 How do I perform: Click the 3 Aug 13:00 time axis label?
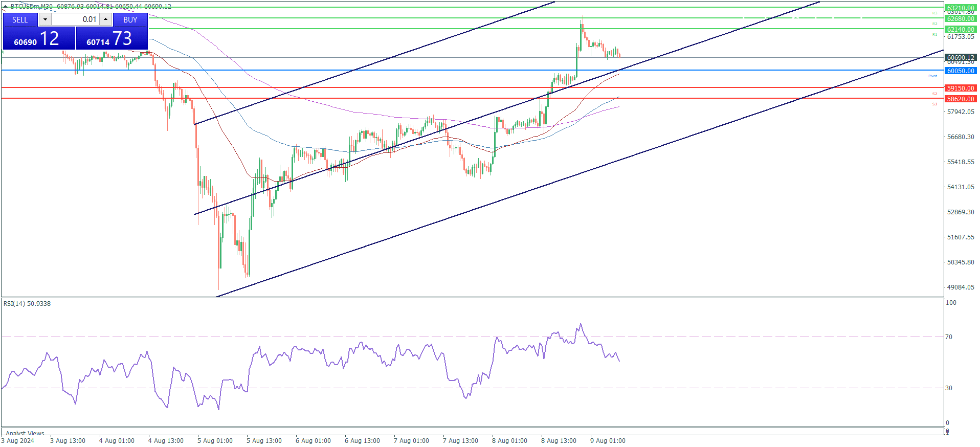[x=68, y=441]
